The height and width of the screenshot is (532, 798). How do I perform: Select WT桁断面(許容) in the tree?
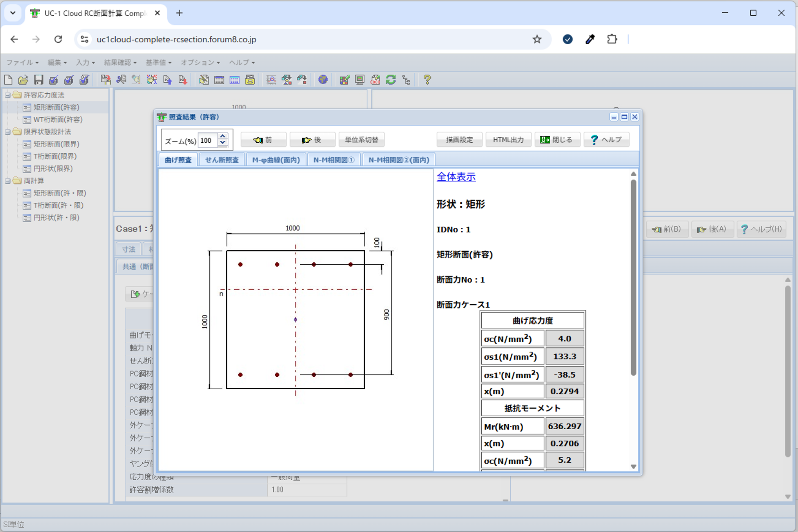click(58, 120)
